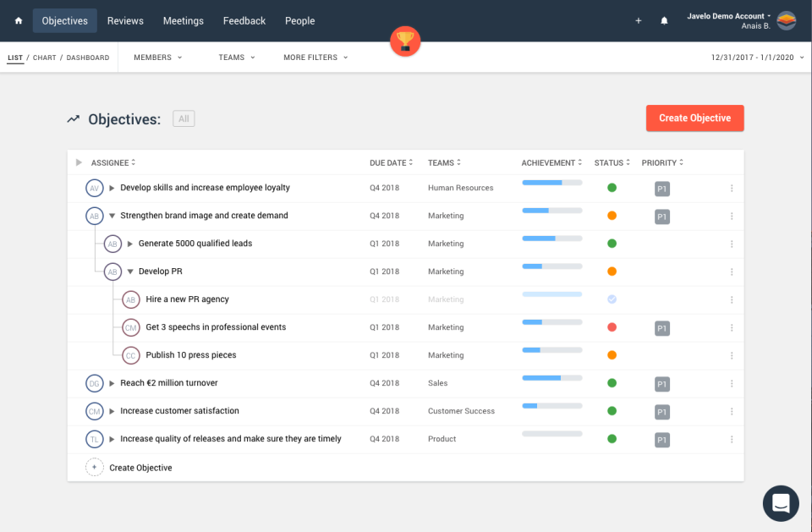Open options menu for Strengthen brand image row
The width and height of the screenshot is (812, 532).
pyautogui.click(x=732, y=216)
